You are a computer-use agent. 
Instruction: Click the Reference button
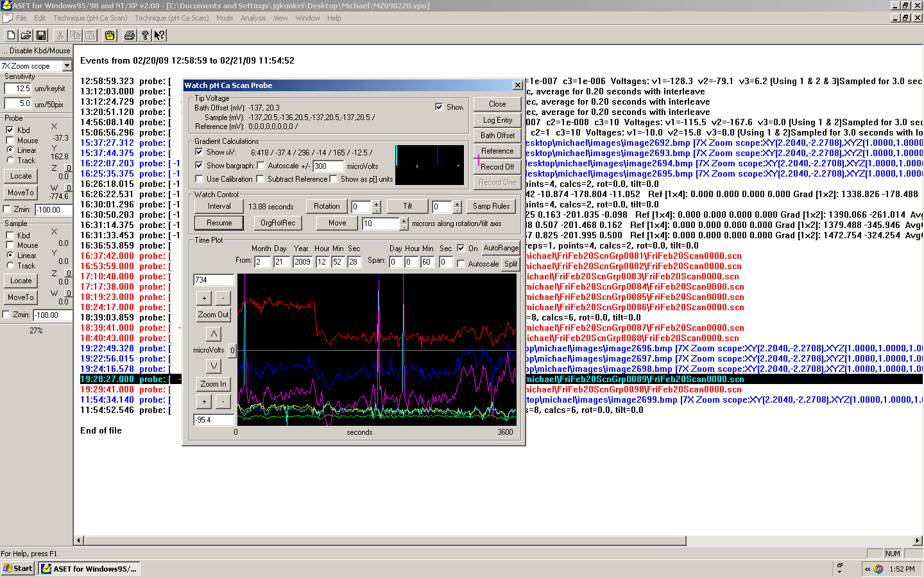tap(498, 151)
